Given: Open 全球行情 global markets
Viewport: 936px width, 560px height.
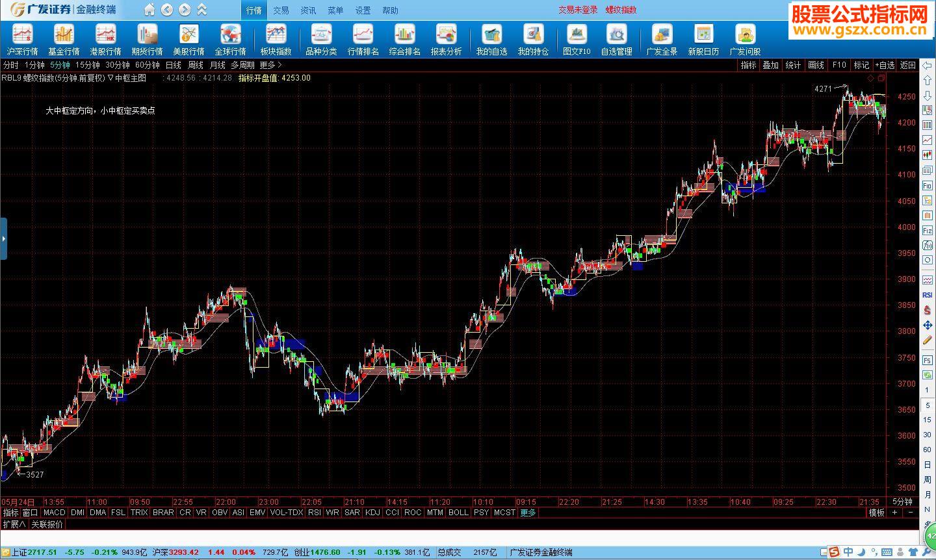Looking at the screenshot, I should tap(230, 40).
